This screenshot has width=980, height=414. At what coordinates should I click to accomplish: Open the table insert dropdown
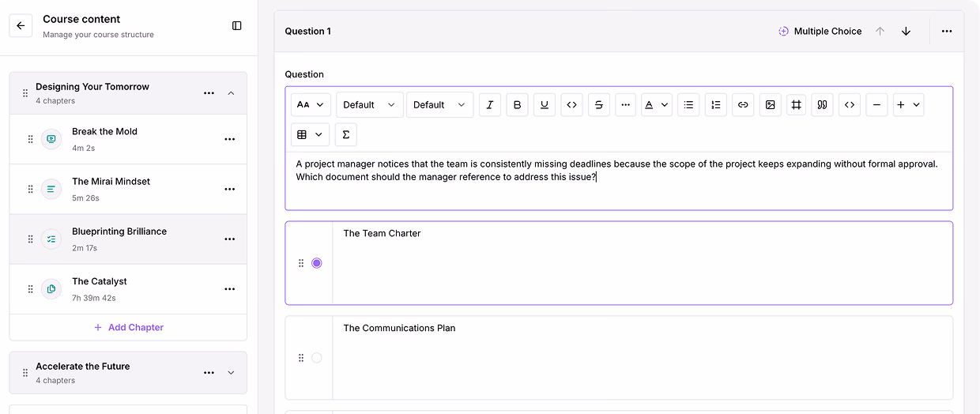tap(311, 135)
